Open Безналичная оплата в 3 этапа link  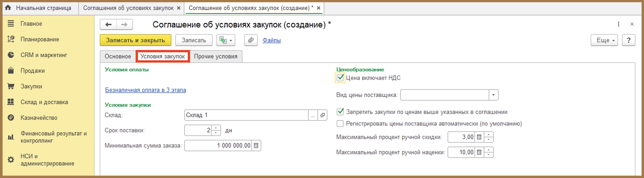click(146, 90)
